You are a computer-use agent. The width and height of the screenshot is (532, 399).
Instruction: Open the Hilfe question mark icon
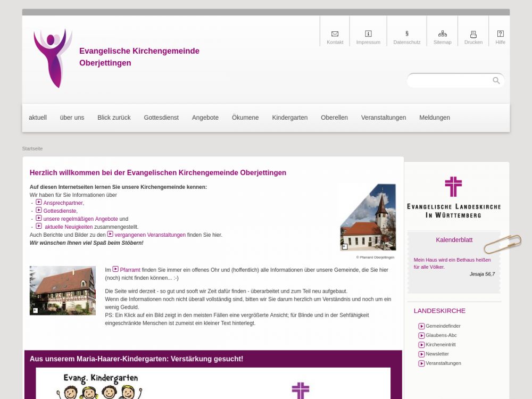tap(500, 34)
